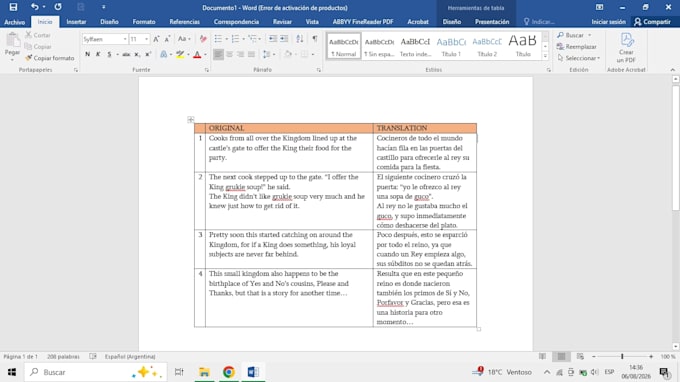Insert a numbered list
Screen dimensions: 680x382
235,39
